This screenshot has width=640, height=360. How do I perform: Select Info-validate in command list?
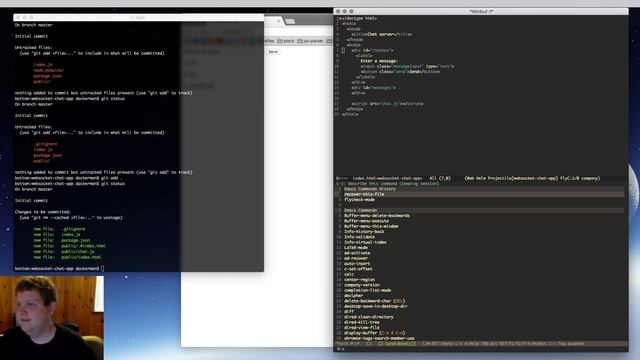[359, 237]
